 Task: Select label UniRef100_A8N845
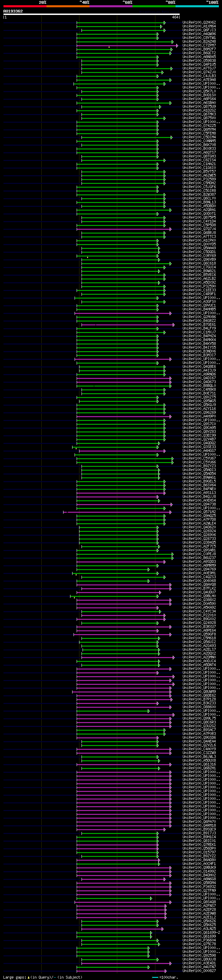[x=199, y=57]
